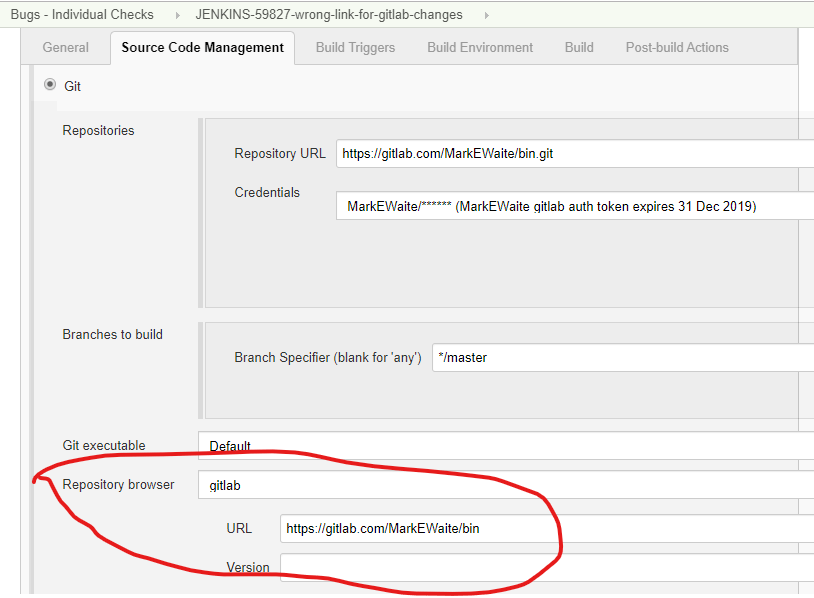Select the Git executable label
Screen dimensions: 814x598
pyautogui.click(x=104, y=445)
